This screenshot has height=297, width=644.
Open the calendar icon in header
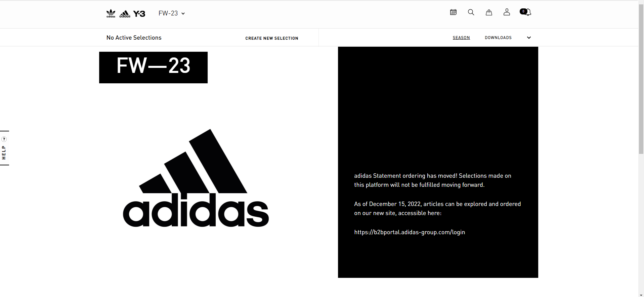453,12
